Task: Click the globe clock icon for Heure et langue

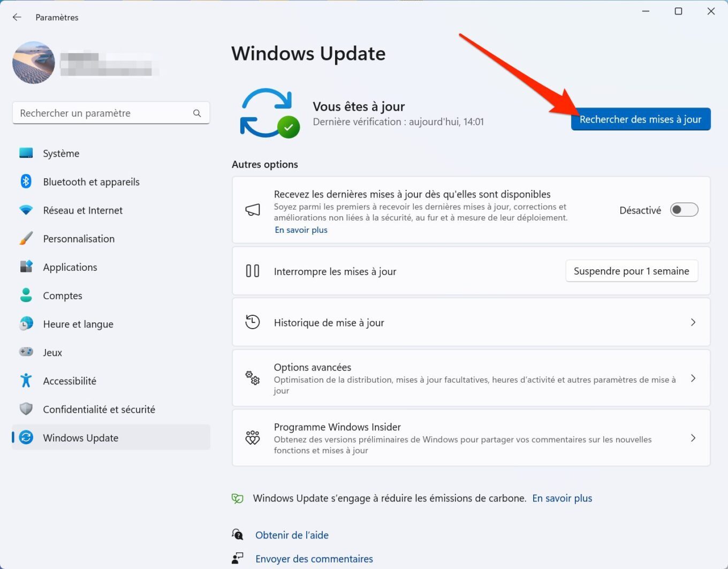Action: 26,324
